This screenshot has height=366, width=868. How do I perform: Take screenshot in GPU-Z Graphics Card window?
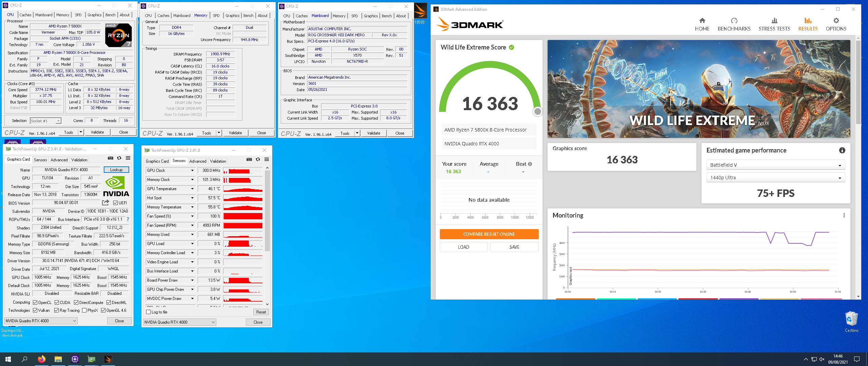111,158
